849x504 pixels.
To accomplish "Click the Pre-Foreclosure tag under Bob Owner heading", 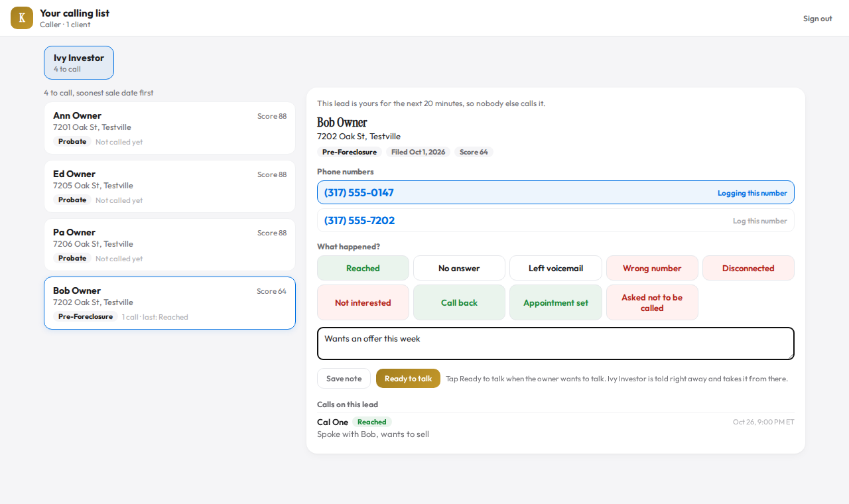I will pos(350,152).
